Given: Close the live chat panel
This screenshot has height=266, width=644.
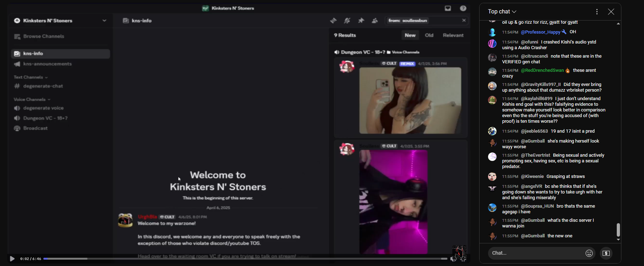Looking at the screenshot, I should pos(611,12).
